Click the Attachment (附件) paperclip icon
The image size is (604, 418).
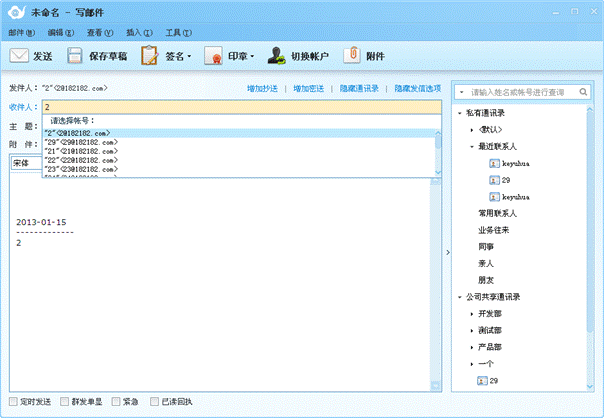pos(351,56)
